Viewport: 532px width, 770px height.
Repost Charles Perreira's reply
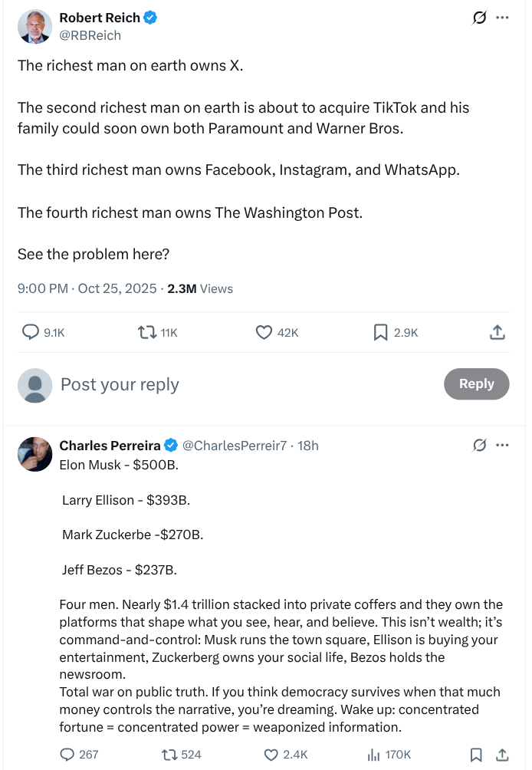169,755
